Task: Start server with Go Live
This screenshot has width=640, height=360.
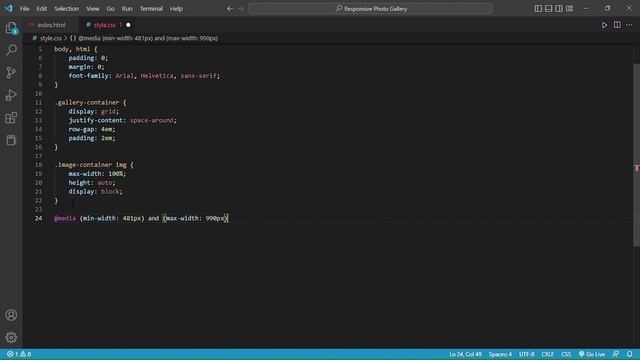Action: pyautogui.click(x=592, y=354)
